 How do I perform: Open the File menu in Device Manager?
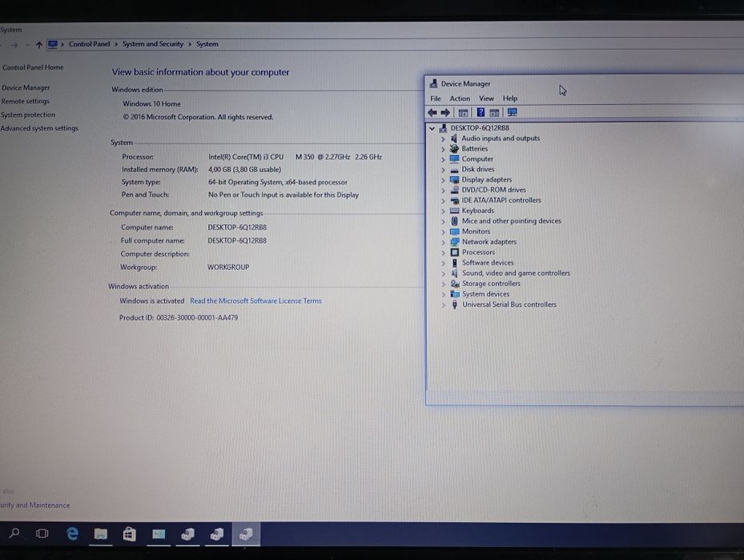(x=436, y=99)
